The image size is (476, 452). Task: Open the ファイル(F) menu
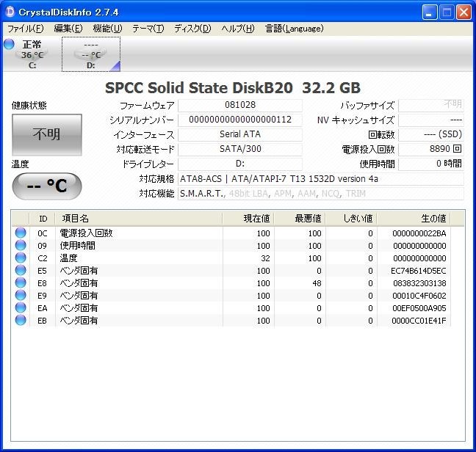(26, 29)
